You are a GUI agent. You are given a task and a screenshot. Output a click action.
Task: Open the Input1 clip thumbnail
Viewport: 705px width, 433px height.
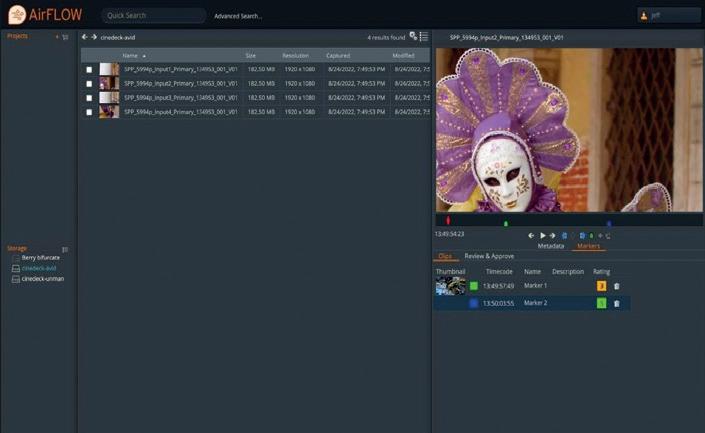point(109,69)
